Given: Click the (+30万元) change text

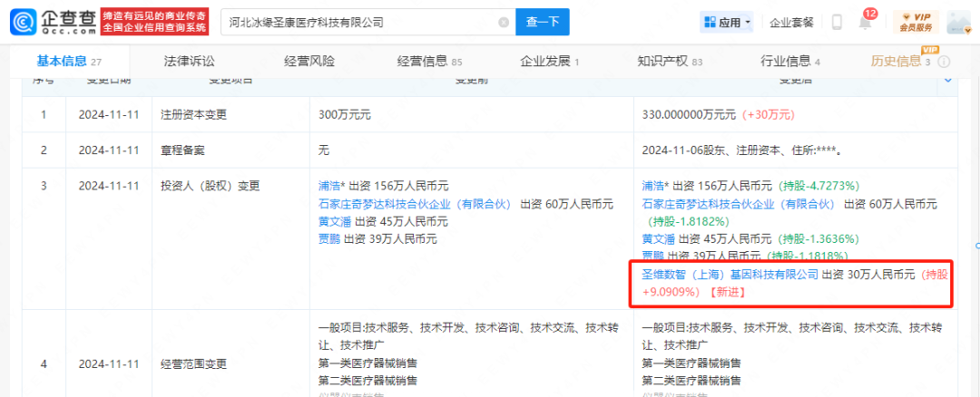Looking at the screenshot, I should tap(767, 115).
